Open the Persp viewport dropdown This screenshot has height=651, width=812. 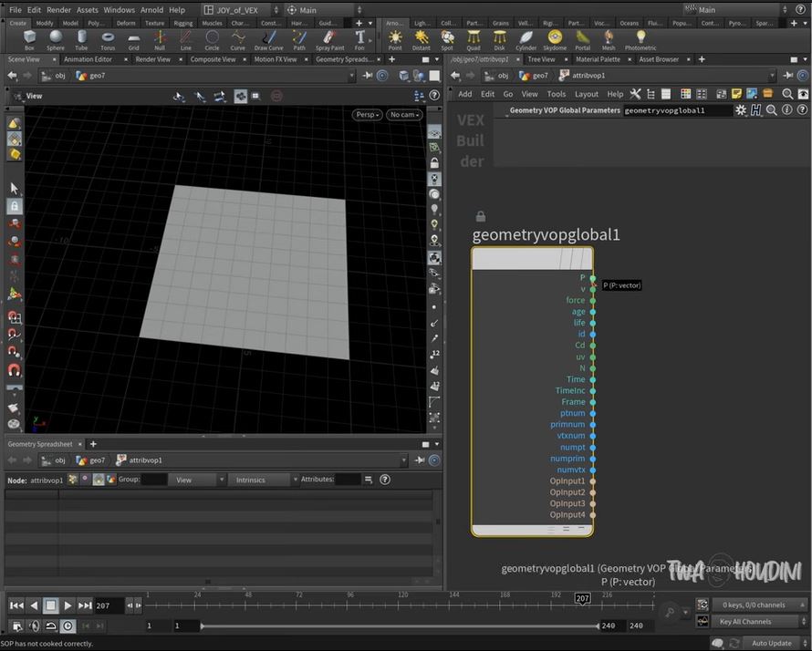367,115
